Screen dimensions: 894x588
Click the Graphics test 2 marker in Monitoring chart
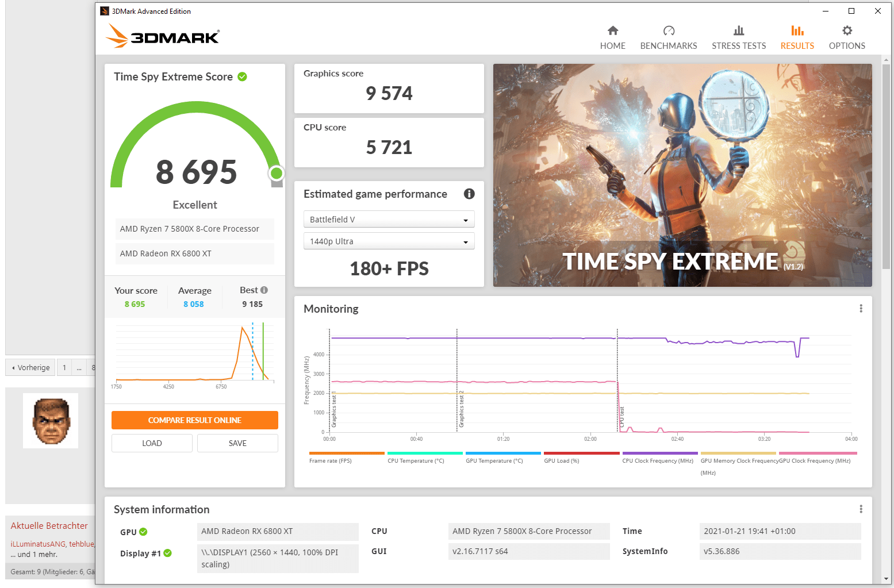pos(461,409)
